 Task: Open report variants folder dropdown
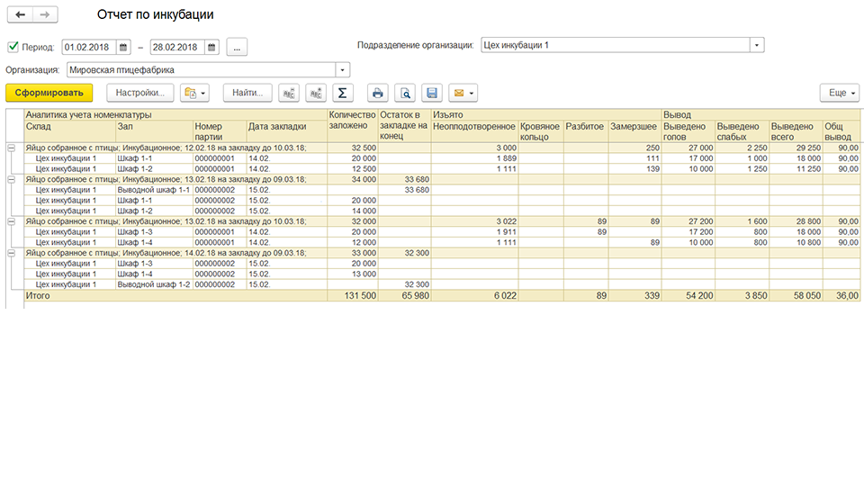194,93
